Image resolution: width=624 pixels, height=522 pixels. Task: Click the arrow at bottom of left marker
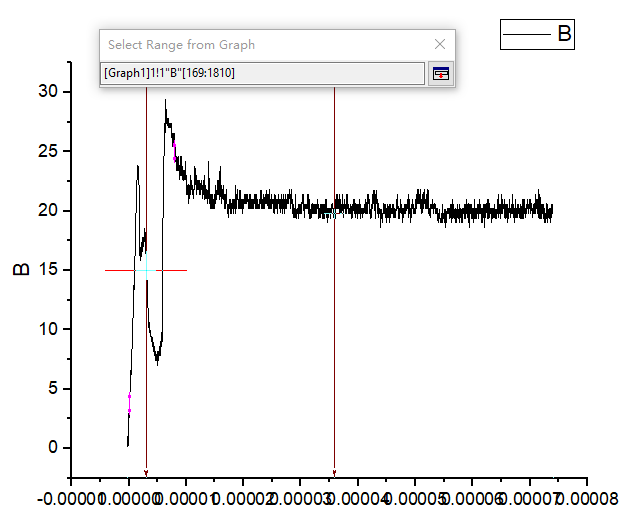[146, 473]
